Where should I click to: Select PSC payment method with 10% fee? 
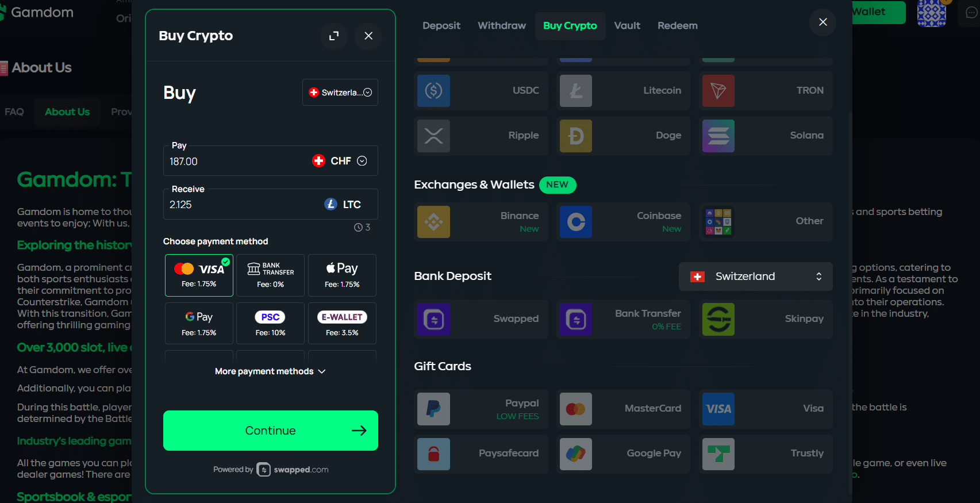pyautogui.click(x=270, y=324)
